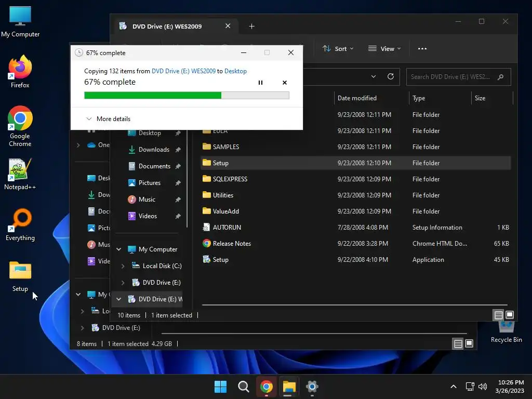The height and width of the screenshot is (399, 532).
Task: Open Downloads in the navigation pane
Action: 154,149
